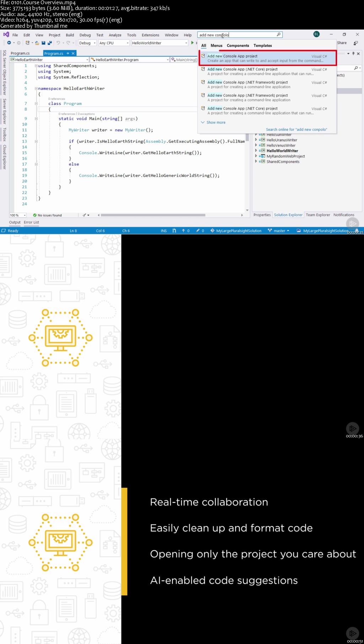Click the Undo arrow in toolbar
The image size is (364, 644).
click(58, 43)
